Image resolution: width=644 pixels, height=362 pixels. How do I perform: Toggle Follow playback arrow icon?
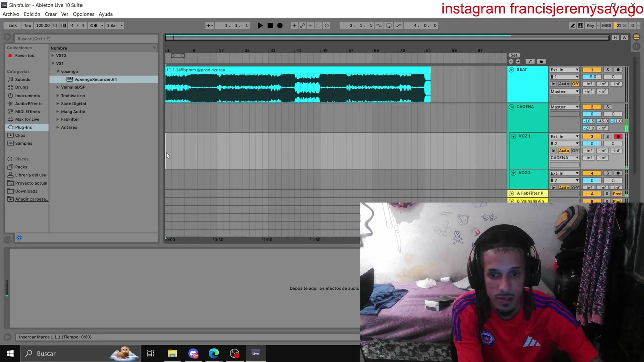(209, 25)
